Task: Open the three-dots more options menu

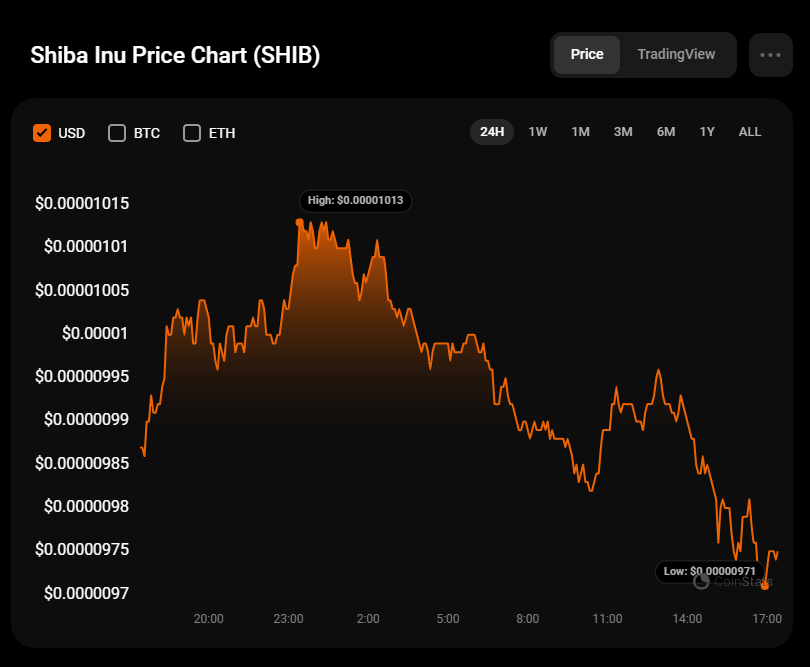Action: click(770, 55)
